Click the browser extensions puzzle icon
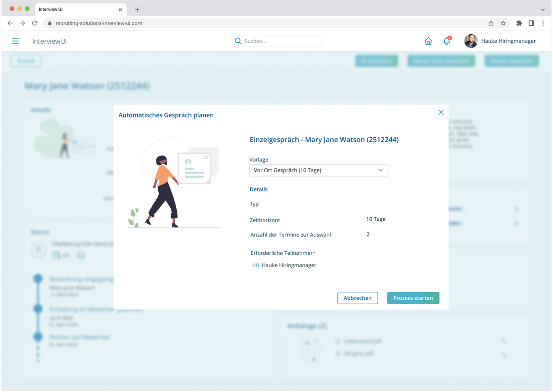The width and height of the screenshot is (553, 392). tap(519, 23)
